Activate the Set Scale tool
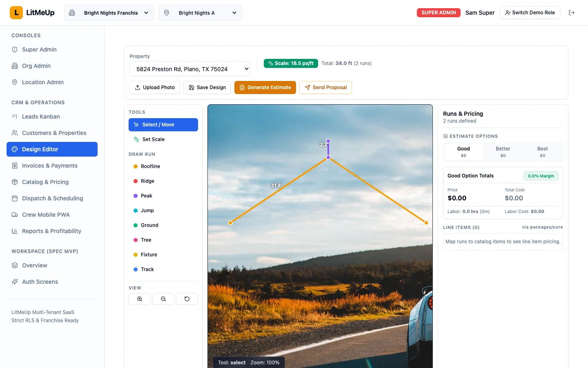 click(163, 139)
